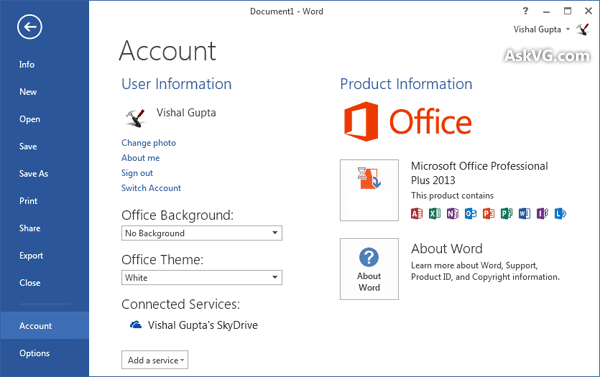The height and width of the screenshot is (377, 600).
Task: Click the Change photo link
Action: click(x=149, y=143)
